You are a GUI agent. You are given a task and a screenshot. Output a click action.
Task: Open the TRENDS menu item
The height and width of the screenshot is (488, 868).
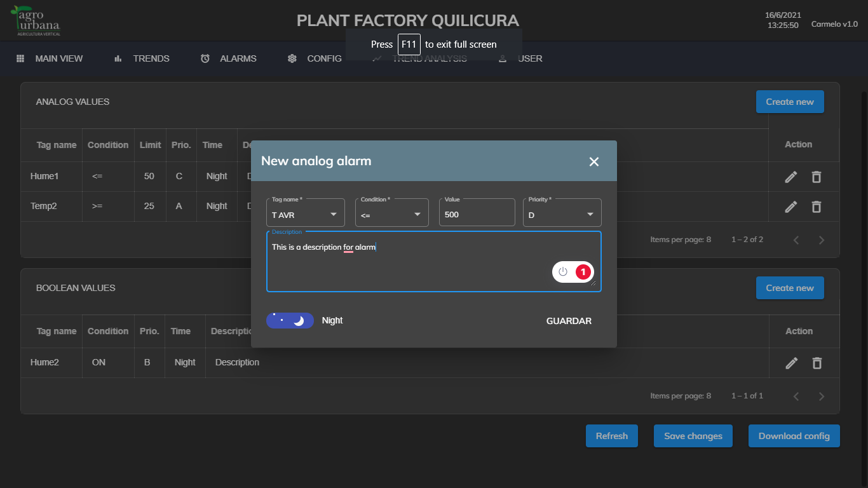[151, 58]
